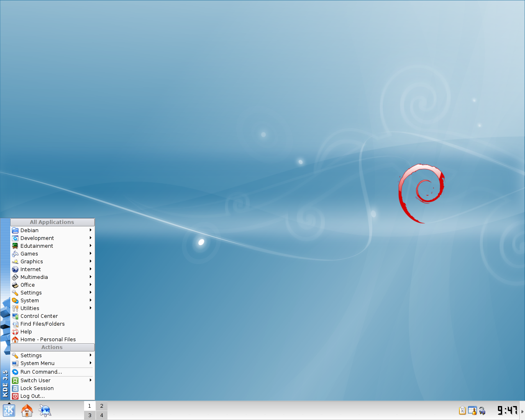Switch to virtual desktop 3
The height and width of the screenshot is (420, 525).
(90, 415)
